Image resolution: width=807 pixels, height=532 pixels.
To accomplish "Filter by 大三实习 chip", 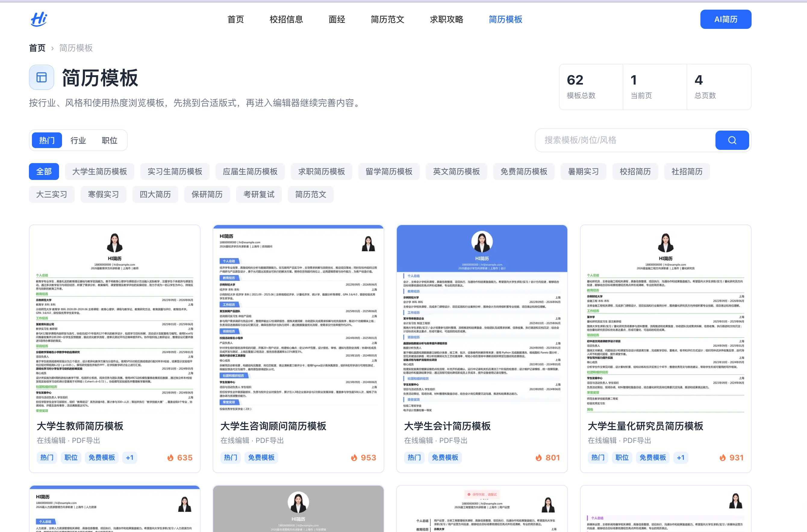I will (x=51, y=194).
